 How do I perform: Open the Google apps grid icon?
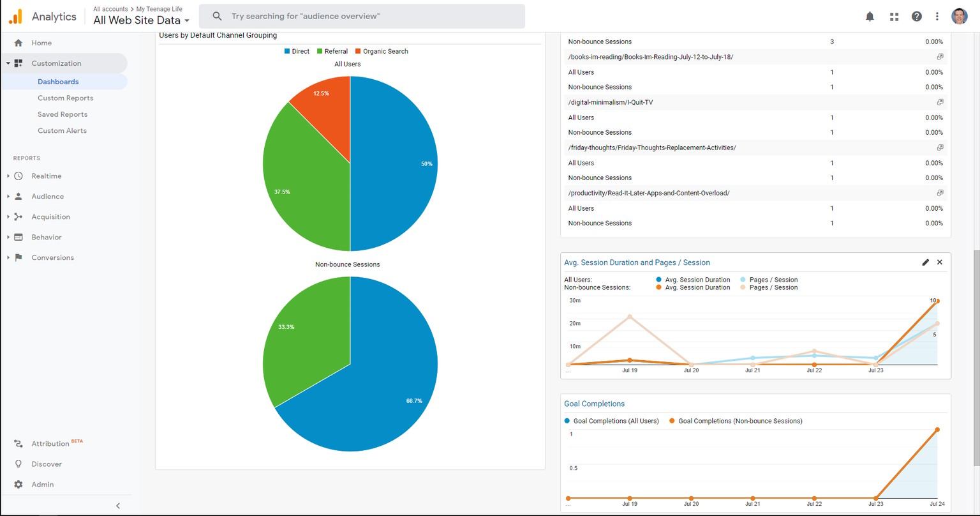point(894,17)
